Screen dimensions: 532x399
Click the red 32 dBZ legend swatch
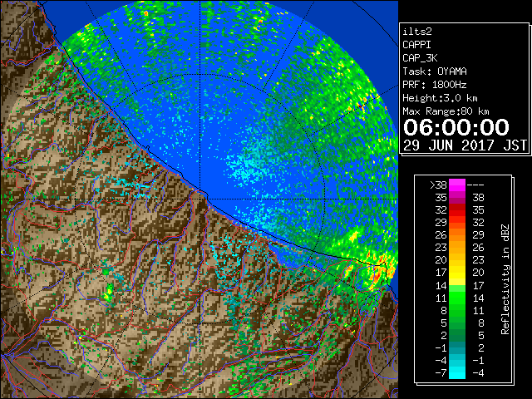click(x=457, y=210)
